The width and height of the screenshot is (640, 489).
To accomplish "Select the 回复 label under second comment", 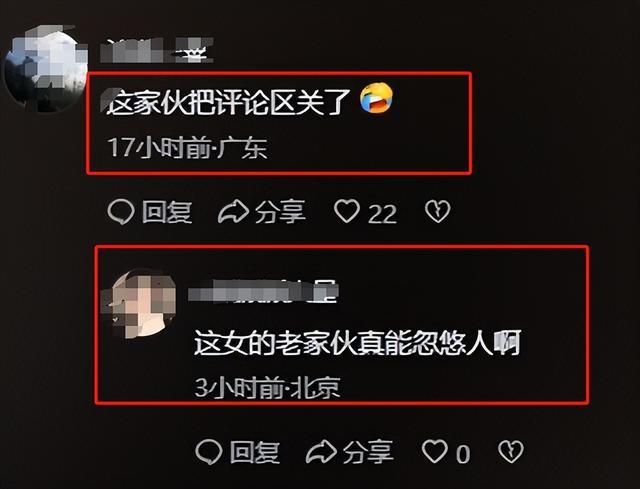I will (255, 452).
